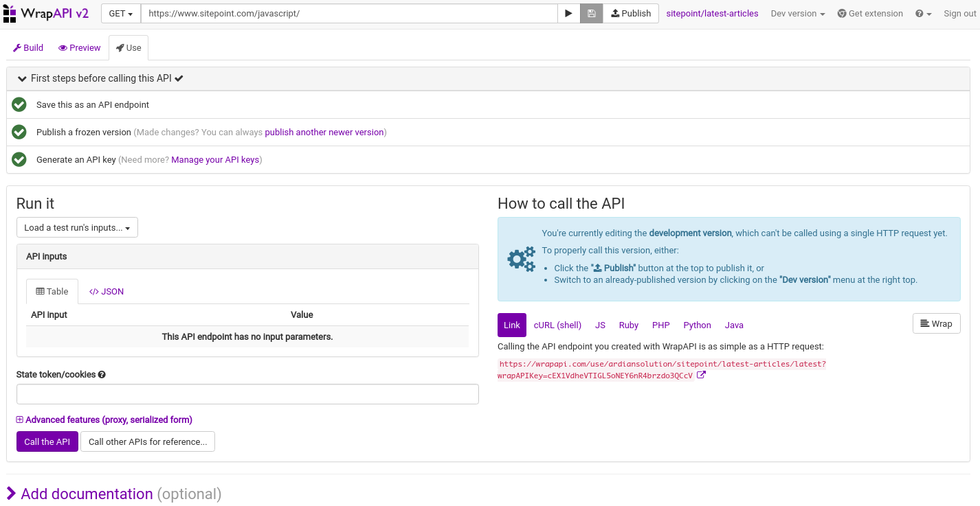The height and width of the screenshot is (506, 980).
Task: Click the save floppy disk icon
Action: (x=592, y=14)
